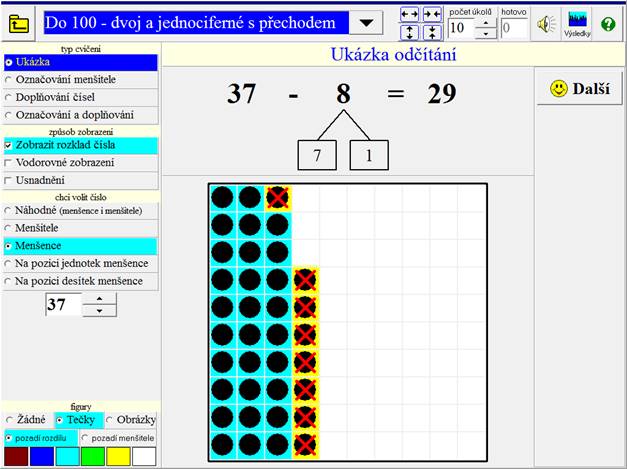Select pozadí menšitele option
The height and width of the screenshot is (469, 627).
click(118, 439)
